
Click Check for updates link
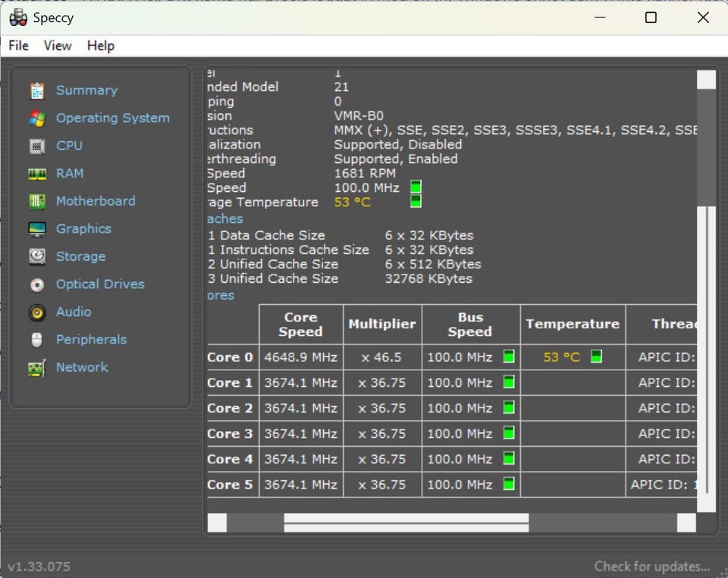pos(652,566)
